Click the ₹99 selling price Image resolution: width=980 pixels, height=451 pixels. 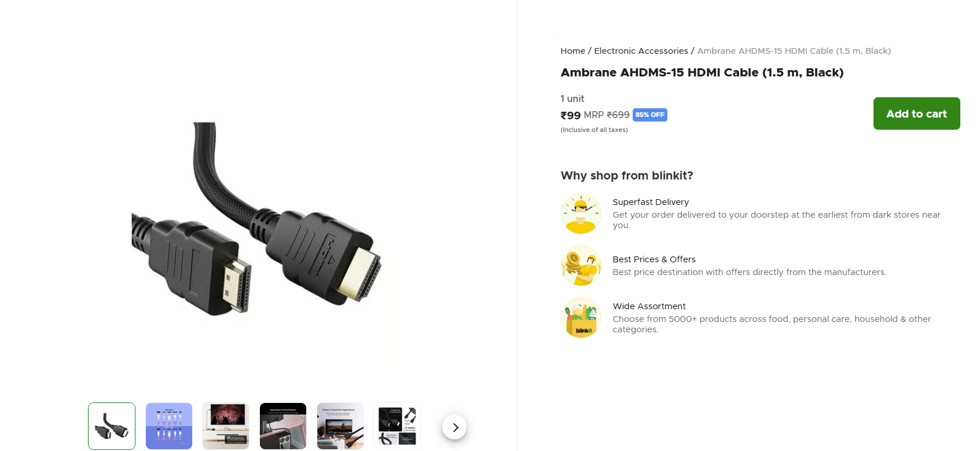click(570, 115)
